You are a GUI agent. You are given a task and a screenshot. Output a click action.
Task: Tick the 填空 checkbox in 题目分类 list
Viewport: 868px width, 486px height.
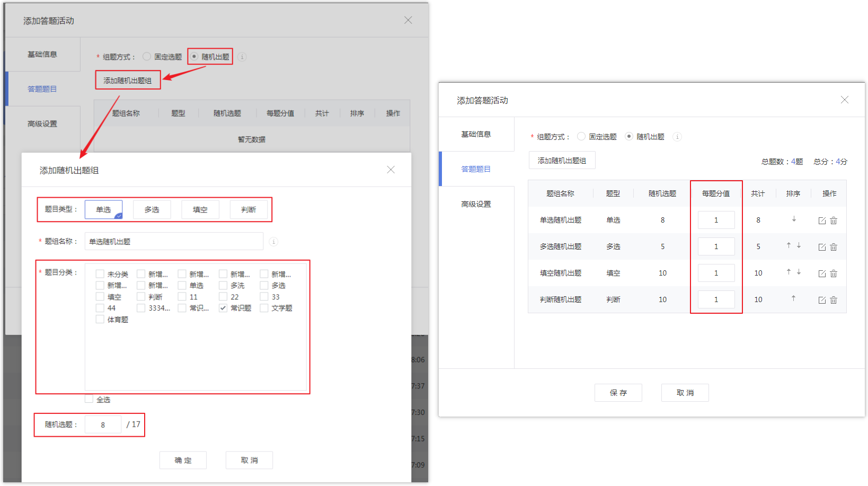[x=100, y=297]
